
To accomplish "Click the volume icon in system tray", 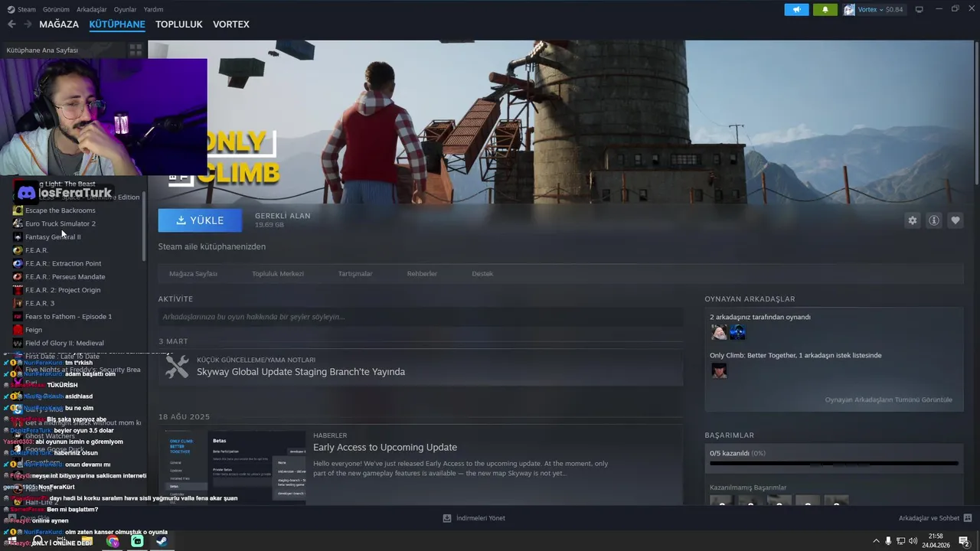I will 913,541.
